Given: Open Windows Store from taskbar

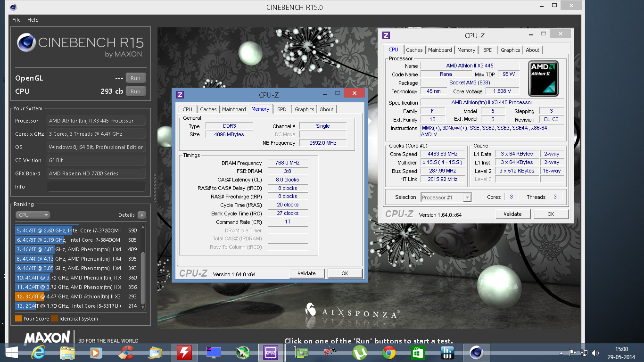Looking at the screenshot, I should pyautogui.click(x=418, y=353).
